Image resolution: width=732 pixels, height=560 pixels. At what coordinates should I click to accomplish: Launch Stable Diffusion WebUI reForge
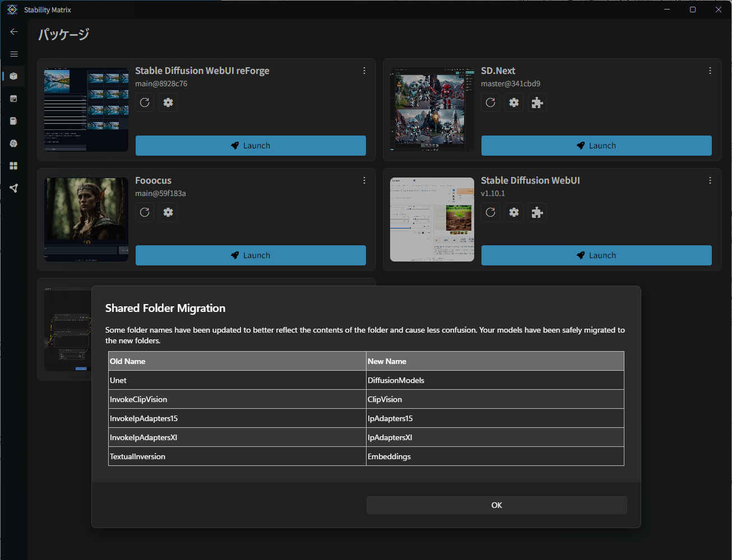[251, 146]
